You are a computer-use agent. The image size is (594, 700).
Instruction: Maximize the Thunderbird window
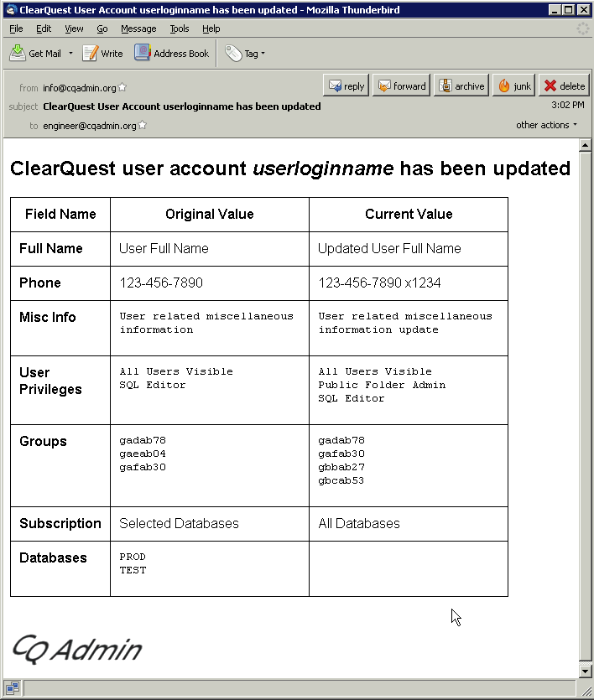pyautogui.click(x=569, y=10)
